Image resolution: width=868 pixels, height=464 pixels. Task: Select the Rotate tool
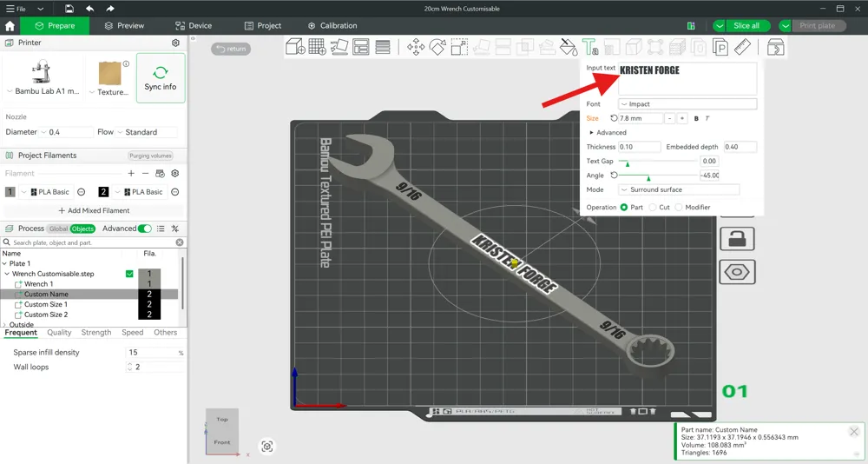[437, 47]
